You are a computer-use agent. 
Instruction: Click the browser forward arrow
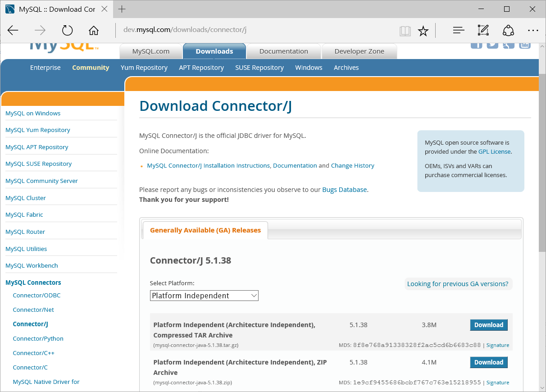pos(40,31)
